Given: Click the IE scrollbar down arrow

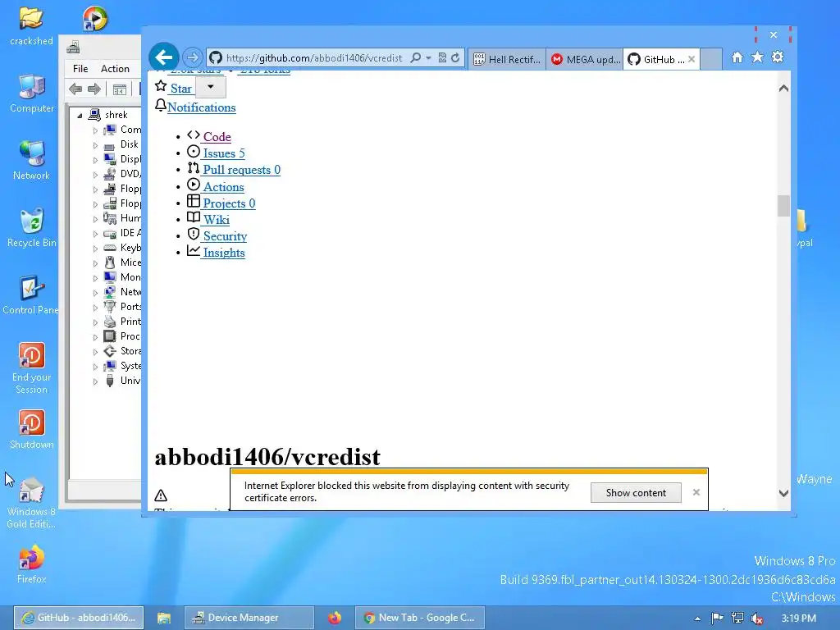Looking at the screenshot, I should [x=783, y=493].
